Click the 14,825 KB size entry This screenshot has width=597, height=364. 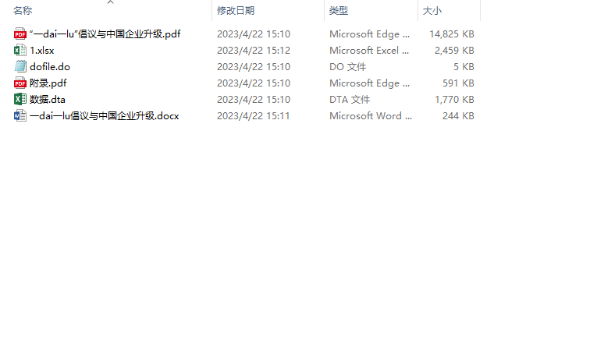click(x=452, y=34)
